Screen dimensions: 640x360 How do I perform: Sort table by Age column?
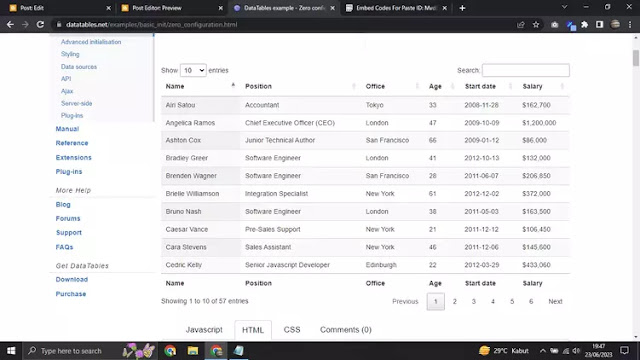pyautogui.click(x=442, y=86)
